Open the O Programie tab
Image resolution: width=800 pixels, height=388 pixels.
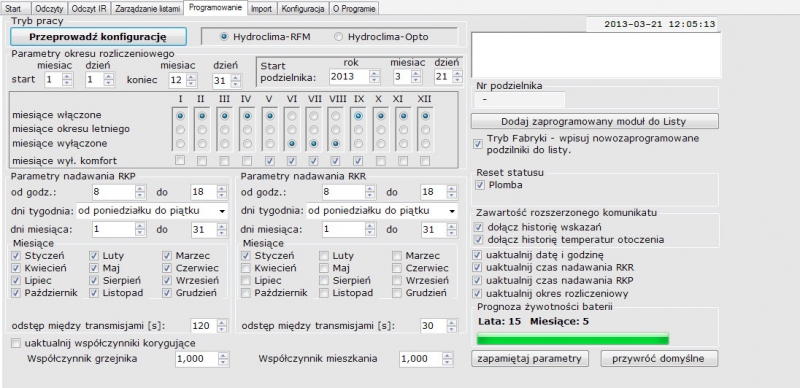[x=354, y=9]
